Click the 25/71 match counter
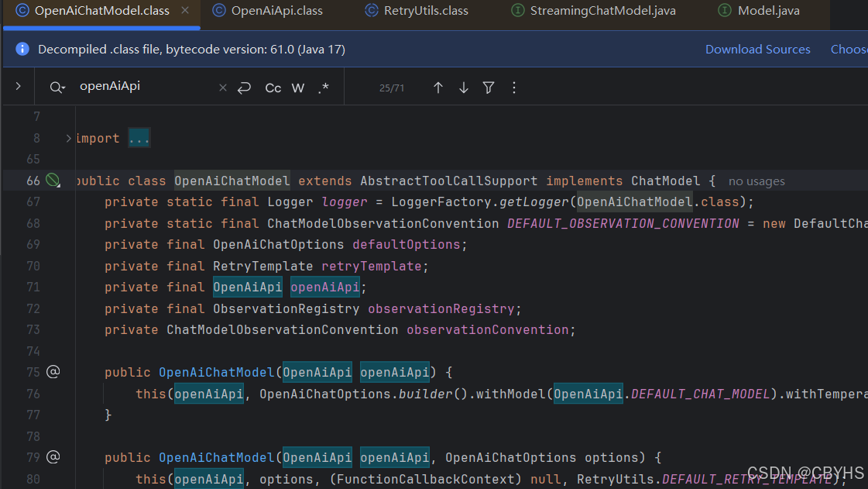Image resolution: width=868 pixels, height=489 pixels. click(391, 88)
